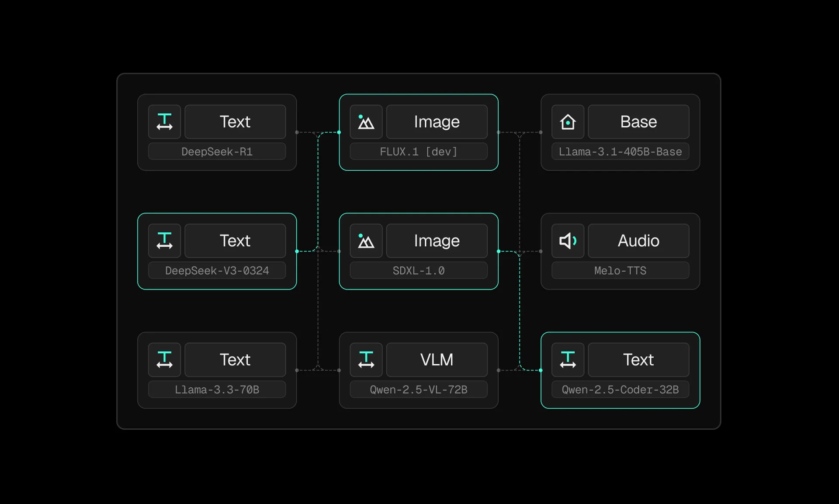Click the Base category title
839x504 pixels.
(638, 122)
